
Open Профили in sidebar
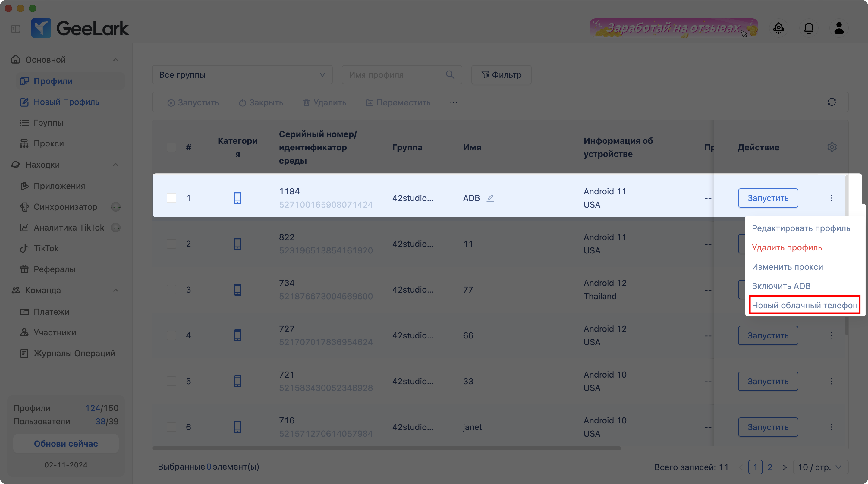(x=71, y=81)
